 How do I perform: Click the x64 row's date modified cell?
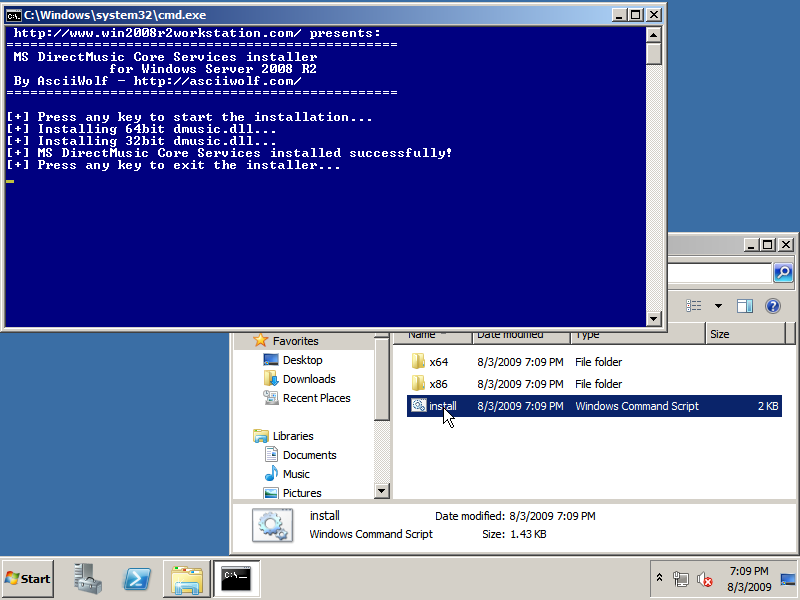520,362
